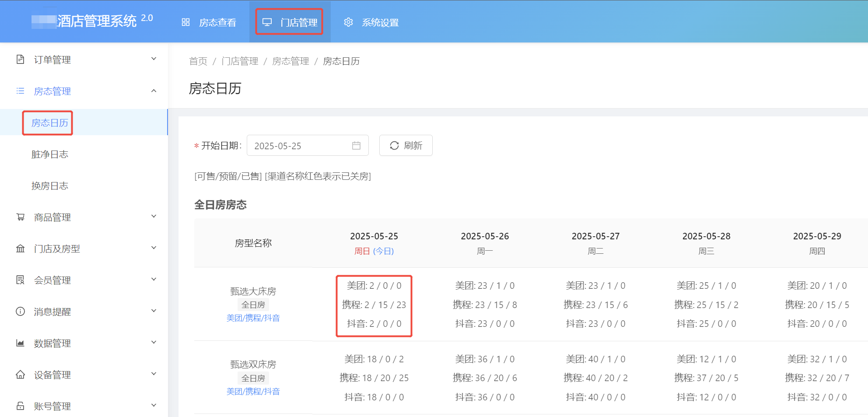868x417 pixels.
Task: Click the 房态管理 list icon
Action: (20, 91)
